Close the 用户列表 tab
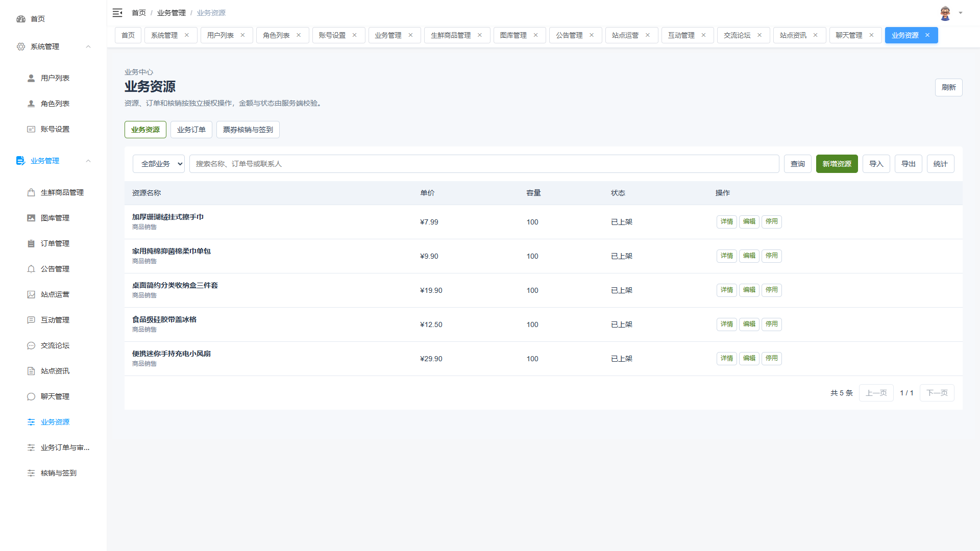The image size is (980, 551). [242, 35]
